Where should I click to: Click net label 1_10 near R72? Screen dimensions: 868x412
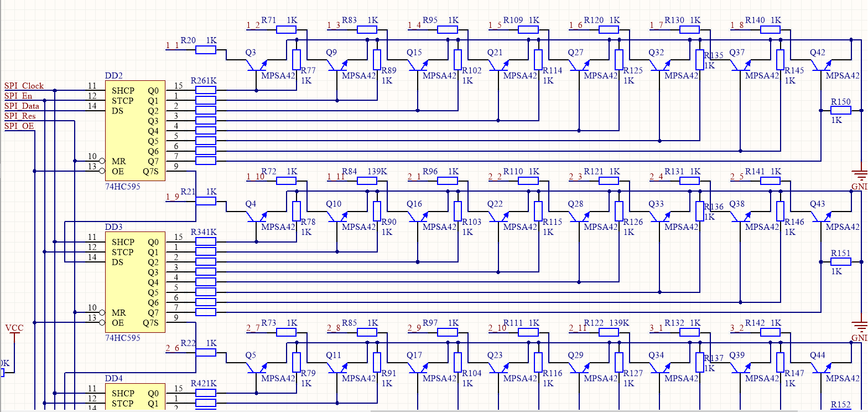pos(255,177)
